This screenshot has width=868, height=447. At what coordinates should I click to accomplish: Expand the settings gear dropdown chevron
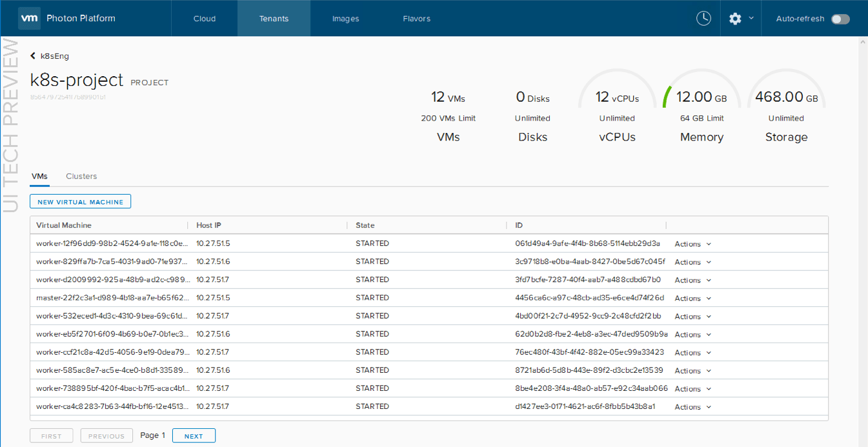(x=751, y=19)
